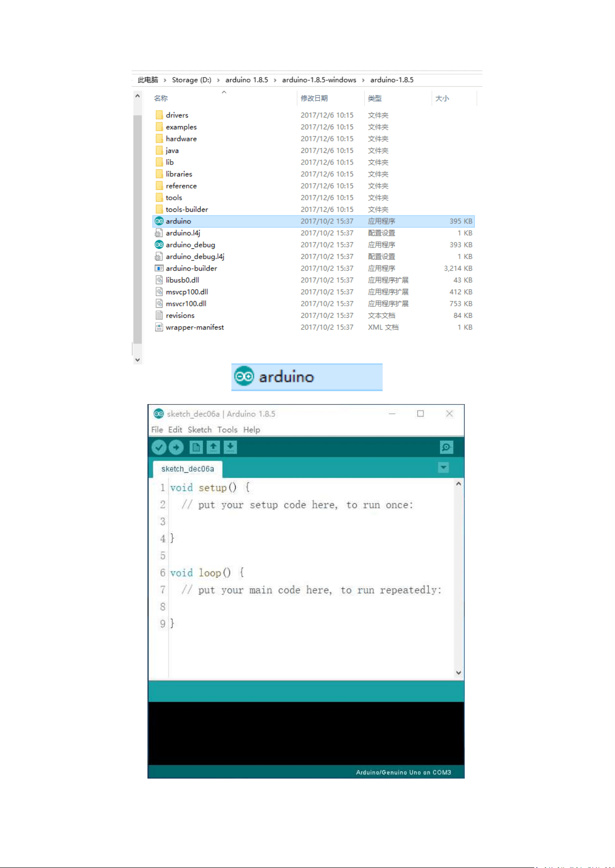The image size is (615, 868).
Task: Click the explorer scrollbar up arrow
Action: pos(137,96)
